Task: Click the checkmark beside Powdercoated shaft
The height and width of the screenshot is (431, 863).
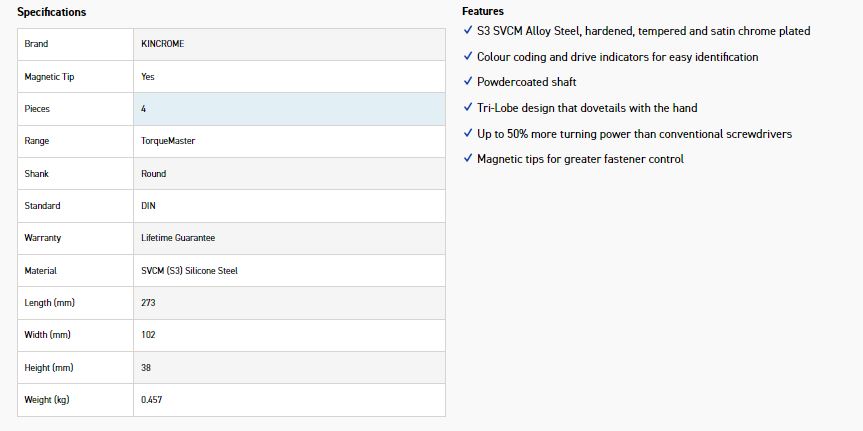Action: coord(468,81)
